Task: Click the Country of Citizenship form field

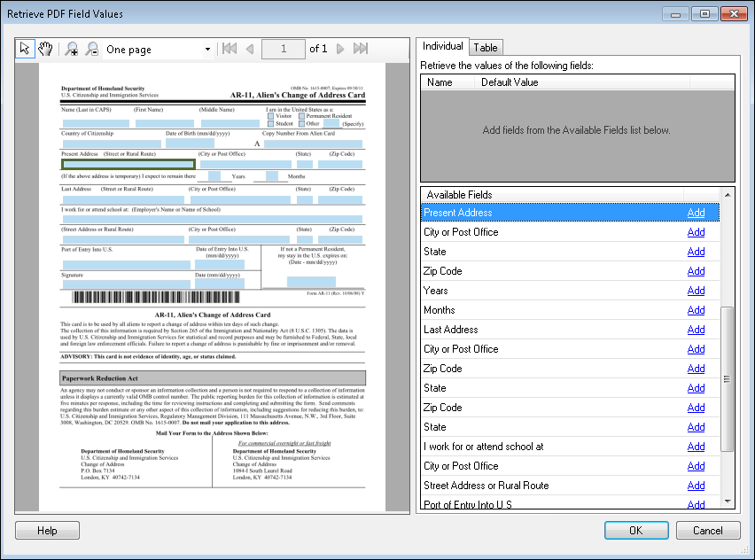Action: tap(112, 144)
